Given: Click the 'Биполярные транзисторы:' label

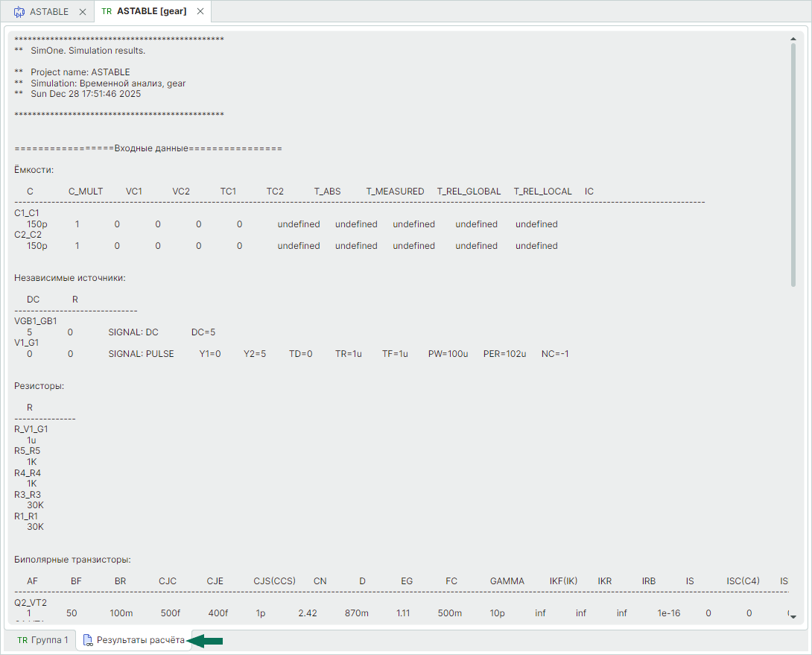Looking at the screenshot, I should pos(72,560).
